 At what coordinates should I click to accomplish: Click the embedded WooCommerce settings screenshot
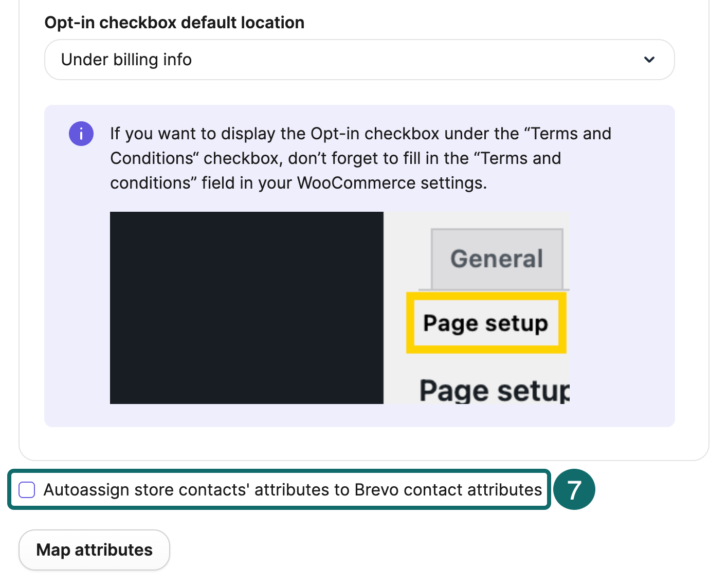pos(340,307)
